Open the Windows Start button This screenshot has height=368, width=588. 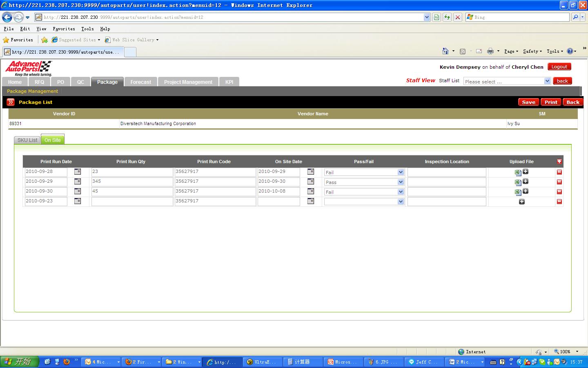(x=20, y=361)
